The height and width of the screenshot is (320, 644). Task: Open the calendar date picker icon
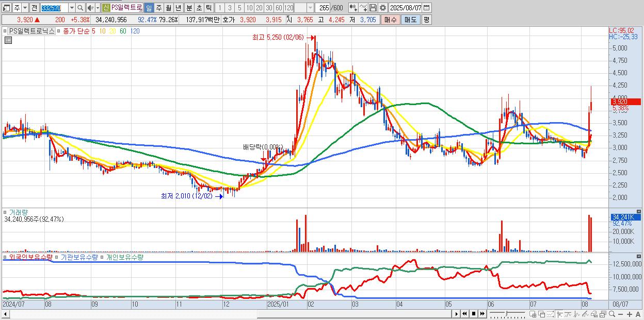pos(427,8)
